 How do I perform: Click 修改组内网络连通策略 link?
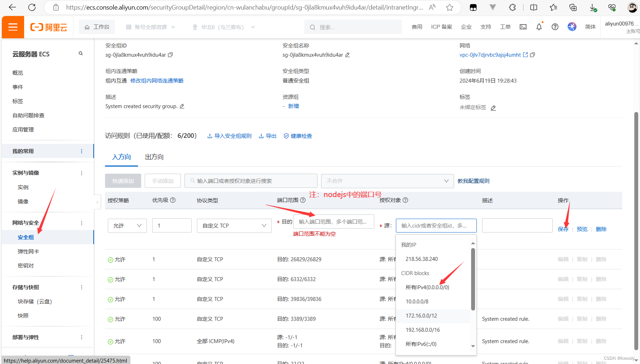pyautogui.click(x=157, y=81)
